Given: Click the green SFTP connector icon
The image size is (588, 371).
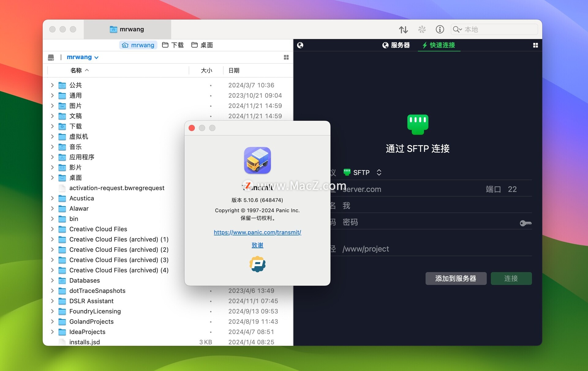Looking at the screenshot, I should coord(418,125).
